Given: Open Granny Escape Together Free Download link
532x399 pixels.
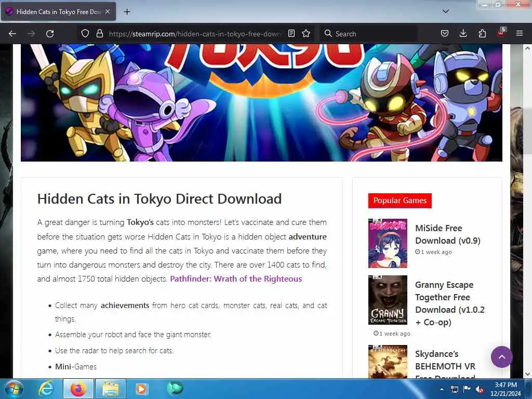Looking at the screenshot, I should point(449,303).
